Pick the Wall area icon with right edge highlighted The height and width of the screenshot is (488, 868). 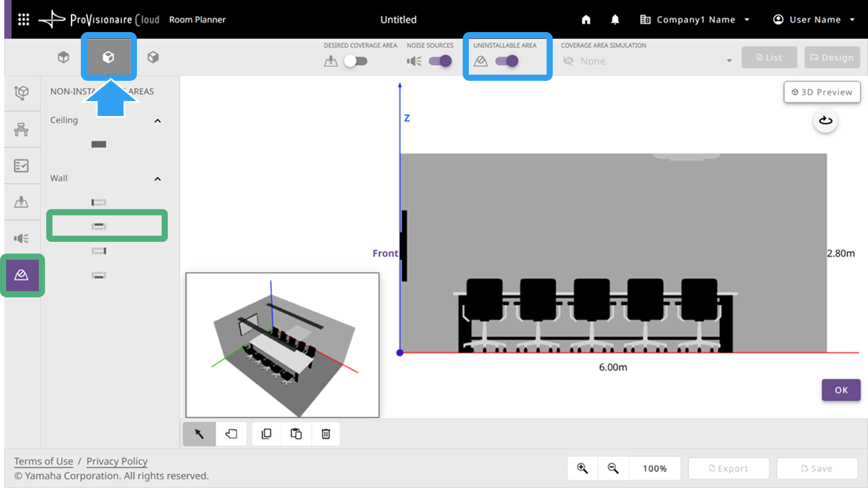point(99,250)
